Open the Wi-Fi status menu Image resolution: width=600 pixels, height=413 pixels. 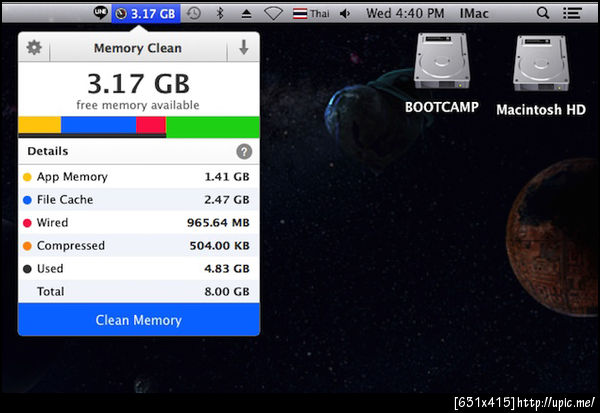pyautogui.click(x=273, y=14)
